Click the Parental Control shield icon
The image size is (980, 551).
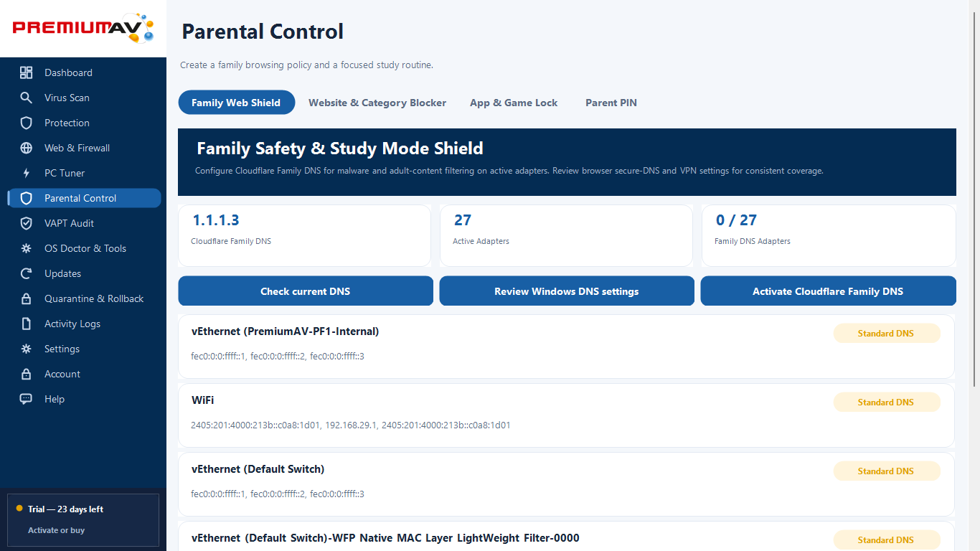click(x=27, y=198)
